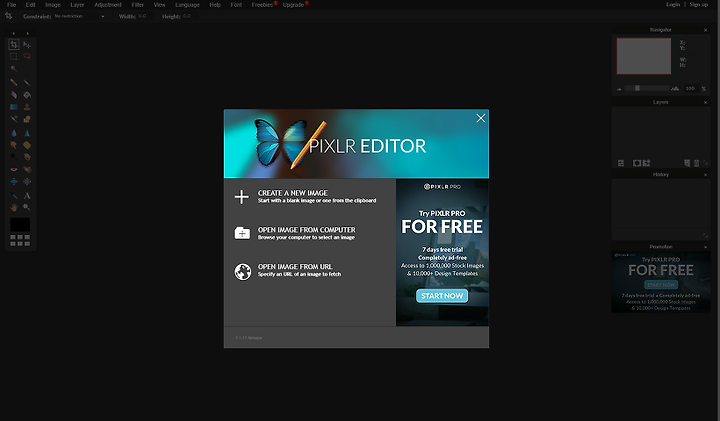Image resolution: width=720 pixels, height=421 pixels.
Task: Select the rectangular Marquee tool
Action: tap(14, 56)
